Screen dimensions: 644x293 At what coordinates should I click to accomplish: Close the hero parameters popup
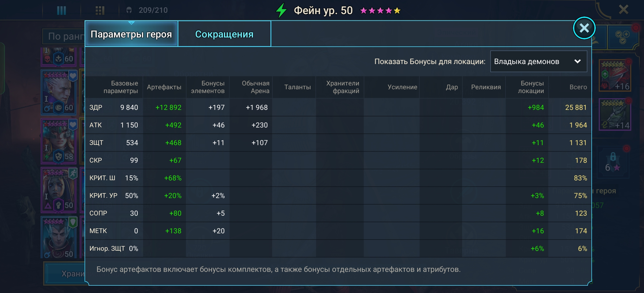(584, 28)
